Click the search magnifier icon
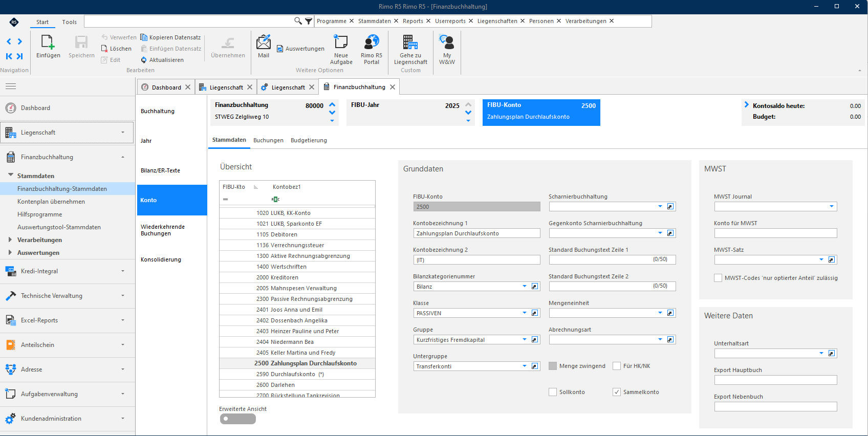Image resolution: width=868 pixels, height=436 pixels. [298, 21]
